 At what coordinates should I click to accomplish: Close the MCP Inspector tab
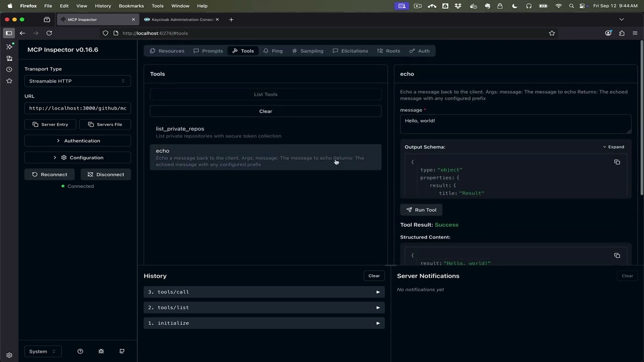pyautogui.click(x=133, y=20)
